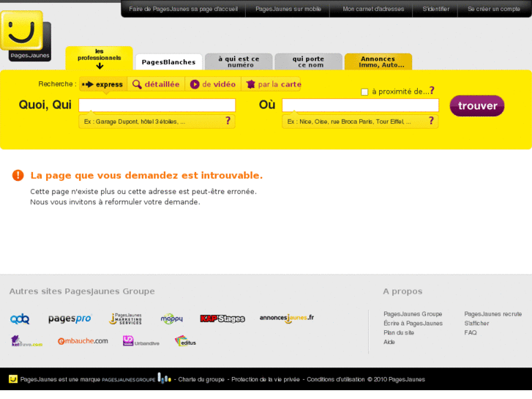Click Écrire à PagesJaunes link
This screenshot has height=399, width=532.
click(x=413, y=324)
